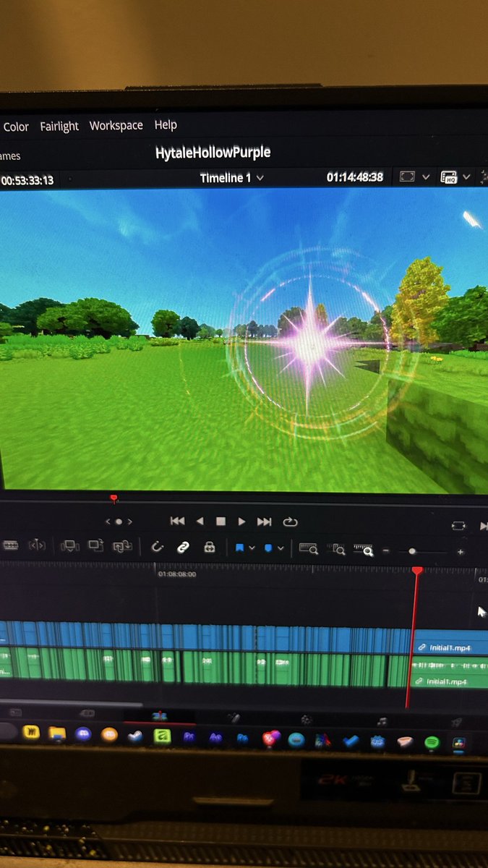Viewport: 488px width, 868px height.
Task: Click the timeline horizontal scrollbar
Action: click(x=72, y=703)
